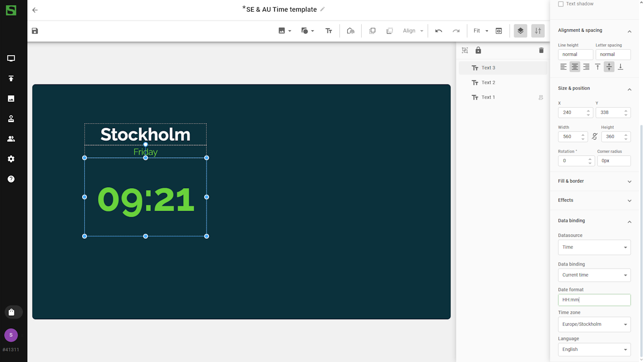Open the Align menu

point(413,31)
